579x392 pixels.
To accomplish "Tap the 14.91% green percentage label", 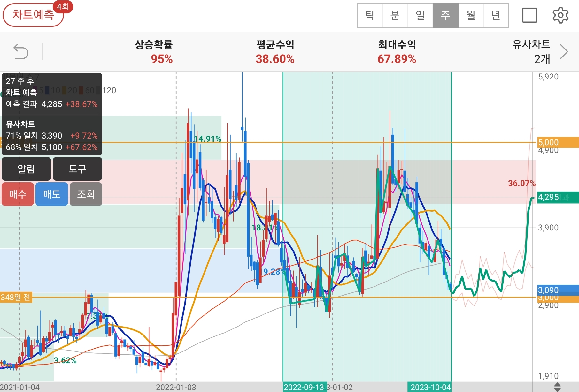I will pyautogui.click(x=208, y=139).
